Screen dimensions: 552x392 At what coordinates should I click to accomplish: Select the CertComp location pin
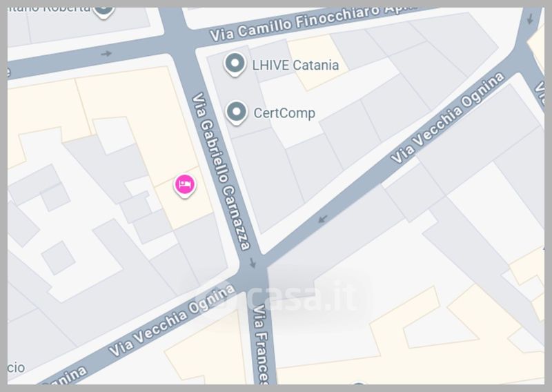click(236, 112)
